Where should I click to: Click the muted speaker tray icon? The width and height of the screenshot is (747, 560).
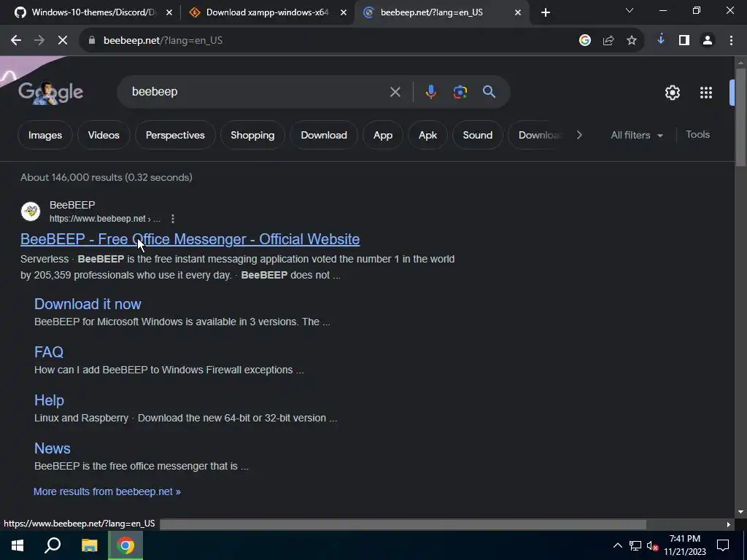653,545
